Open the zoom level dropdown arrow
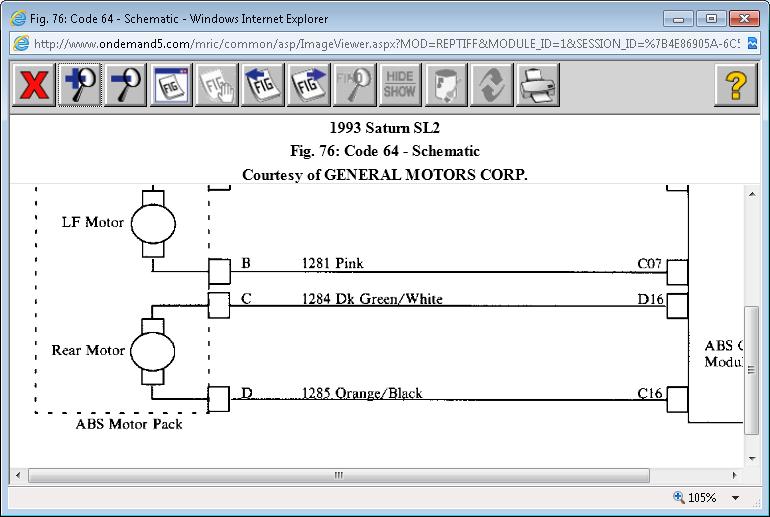The width and height of the screenshot is (770, 517). [x=736, y=498]
